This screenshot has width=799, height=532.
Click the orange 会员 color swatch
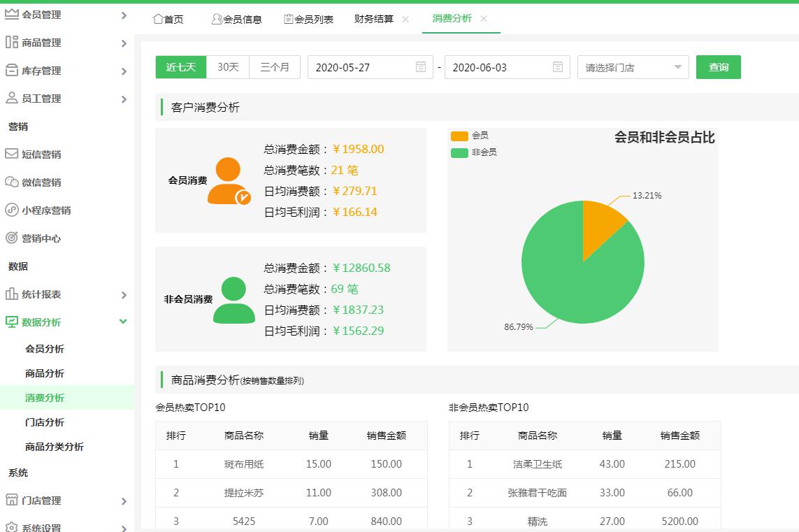point(459,134)
